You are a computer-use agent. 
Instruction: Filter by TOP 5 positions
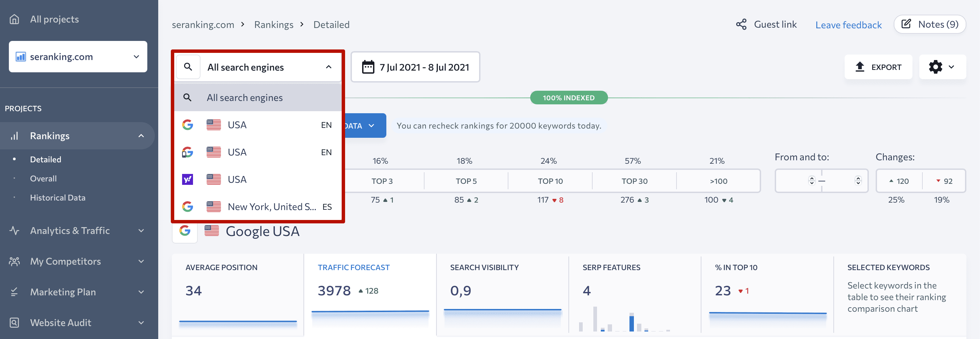[466, 181]
